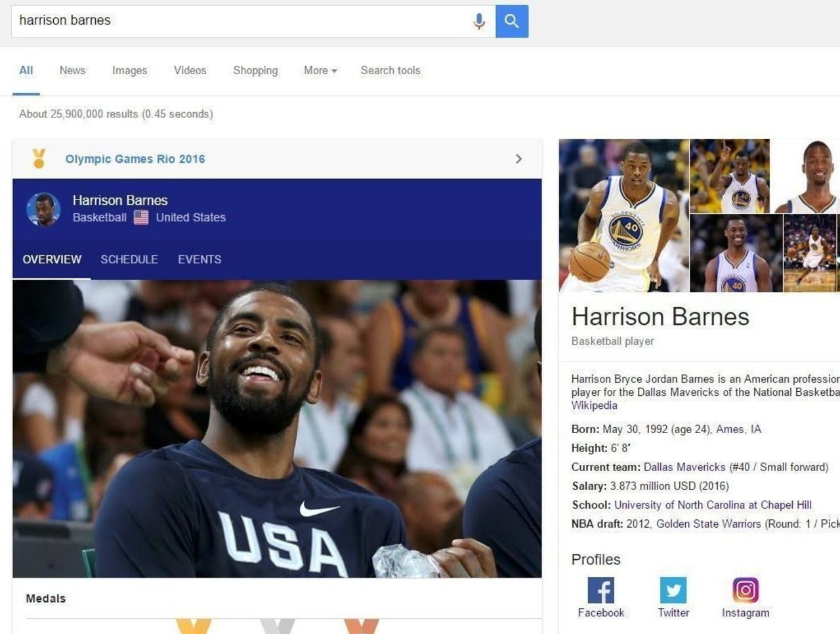The image size is (840, 634).
Task: Open the Twitter profile icon
Action: pos(673,590)
